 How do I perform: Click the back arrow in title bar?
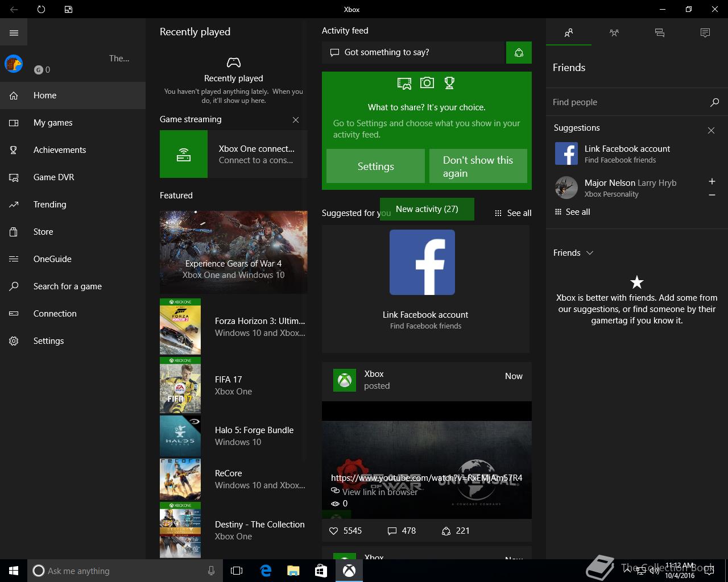click(14, 9)
